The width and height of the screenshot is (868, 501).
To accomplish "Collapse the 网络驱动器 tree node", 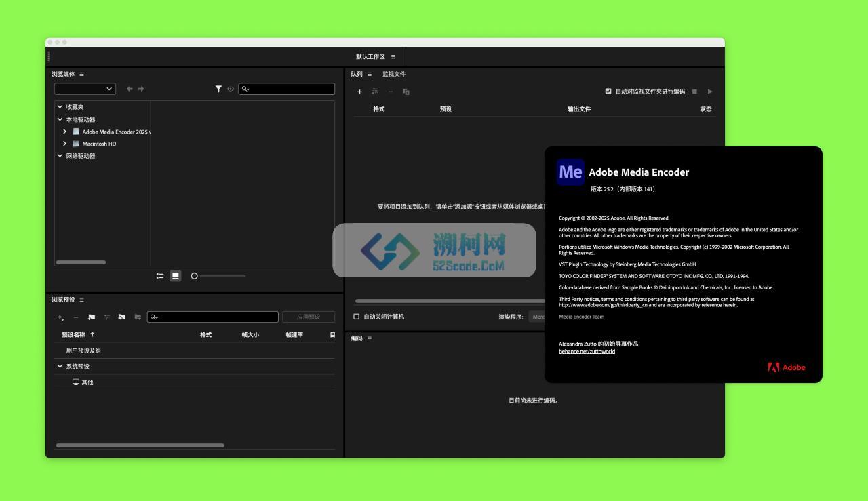I will click(60, 155).
